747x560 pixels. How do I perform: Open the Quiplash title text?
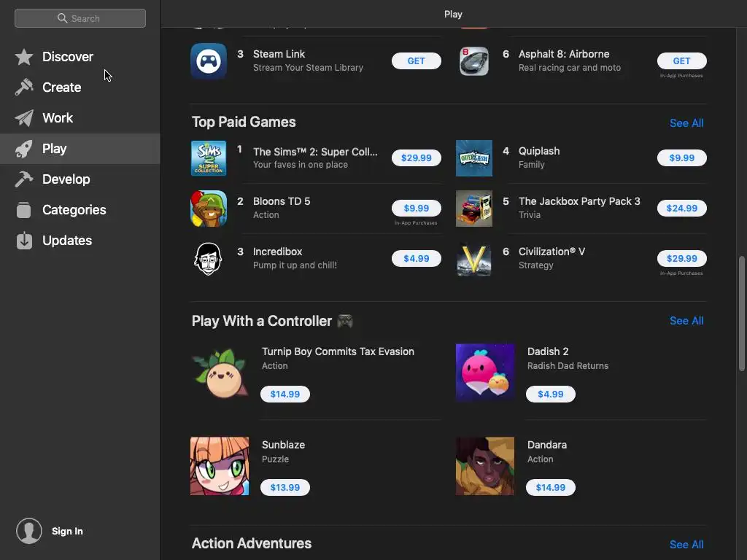pyautogui.click(x=539, y=152)
